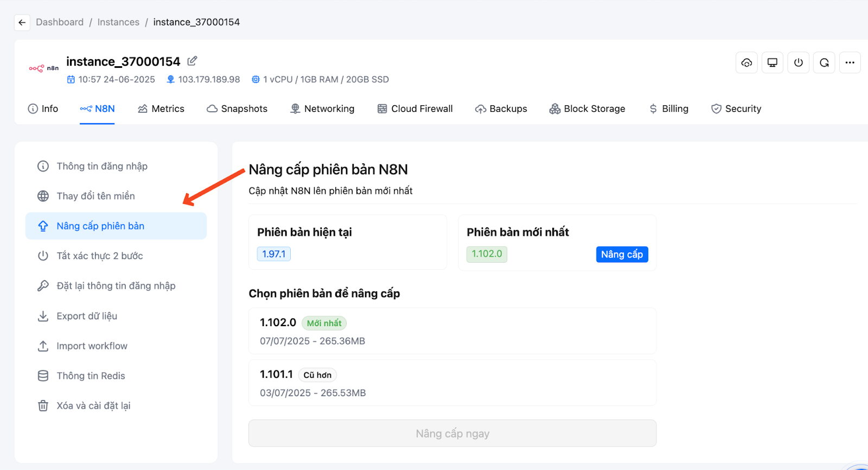Click latest version tag 1.102.0
The height and width of the screenshot is (470, 868).
[487, 254]
